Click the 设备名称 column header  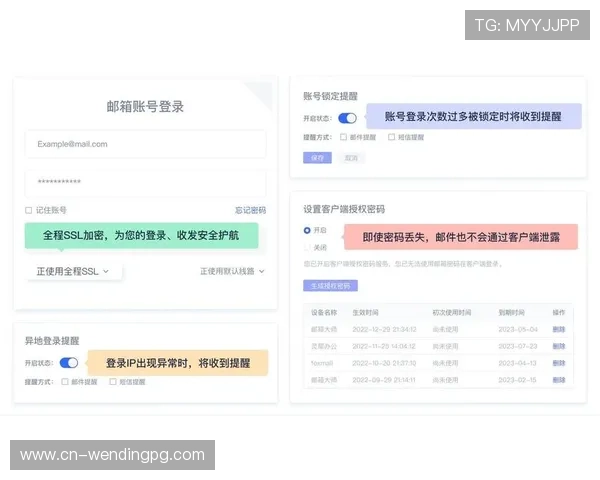(324, 312)
